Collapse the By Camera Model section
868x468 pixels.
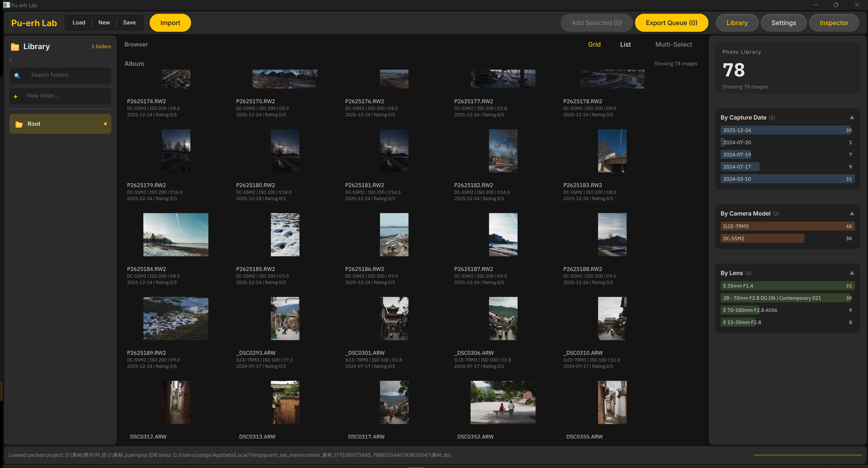click(852, 213)
